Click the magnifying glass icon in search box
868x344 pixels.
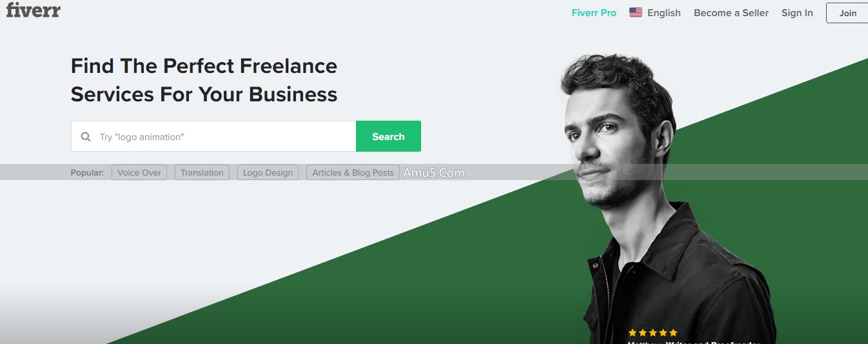[86, 137]
